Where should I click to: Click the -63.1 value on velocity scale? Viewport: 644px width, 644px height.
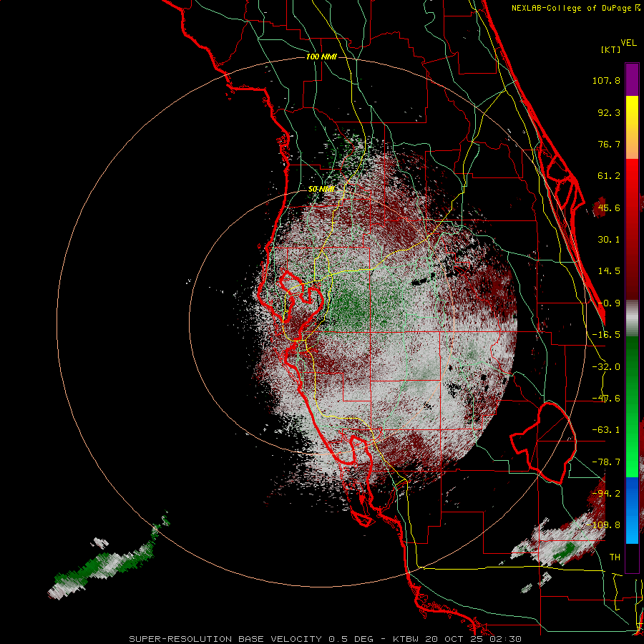606,430
